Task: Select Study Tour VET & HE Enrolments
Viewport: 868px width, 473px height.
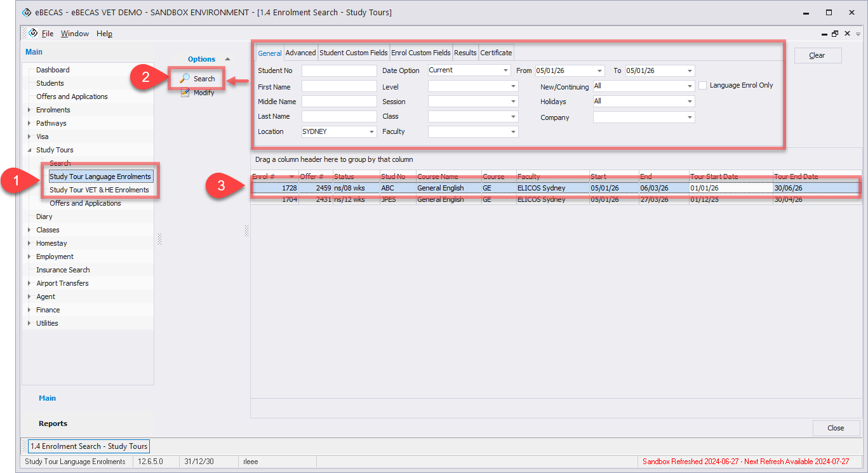Action: point(99,190)
